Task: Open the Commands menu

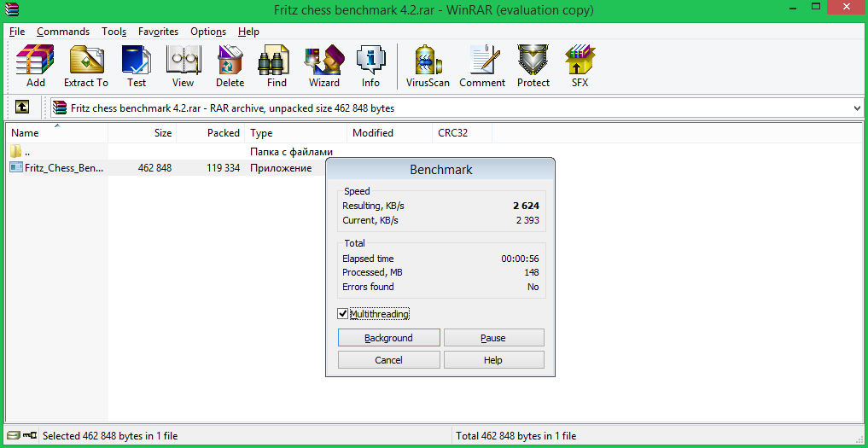Action: pos(63,32)
